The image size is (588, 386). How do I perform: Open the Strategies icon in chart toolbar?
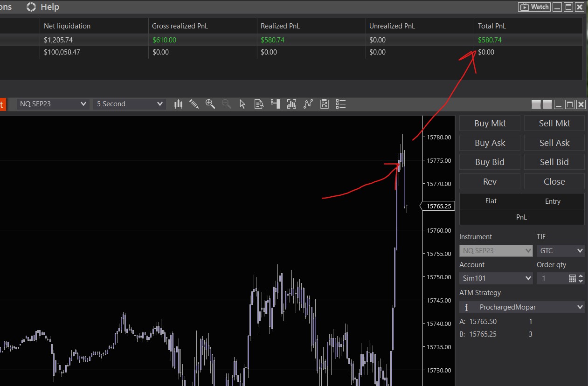coord(308,104)
